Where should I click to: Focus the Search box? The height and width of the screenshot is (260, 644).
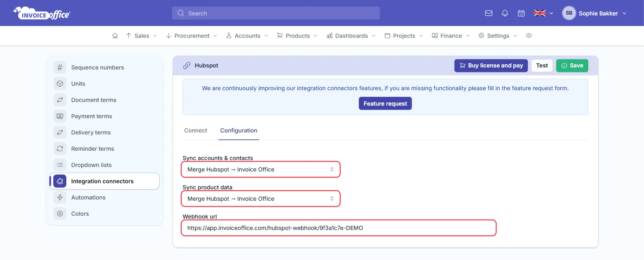pos(276,13)
